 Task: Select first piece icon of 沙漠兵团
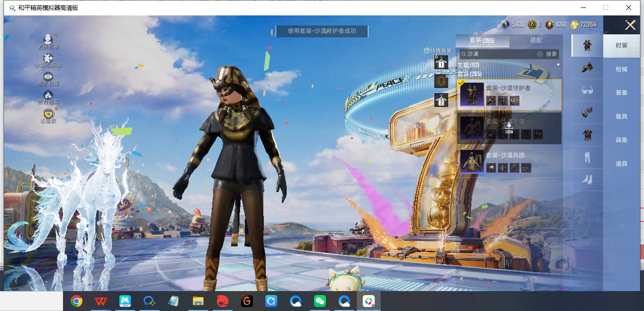pyautogui.click(x=491, y=168)
